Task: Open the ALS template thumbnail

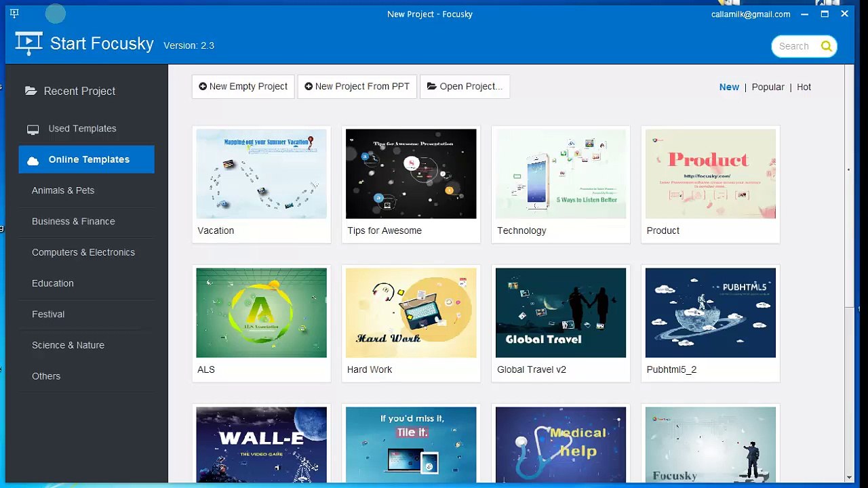Action: 261,312
